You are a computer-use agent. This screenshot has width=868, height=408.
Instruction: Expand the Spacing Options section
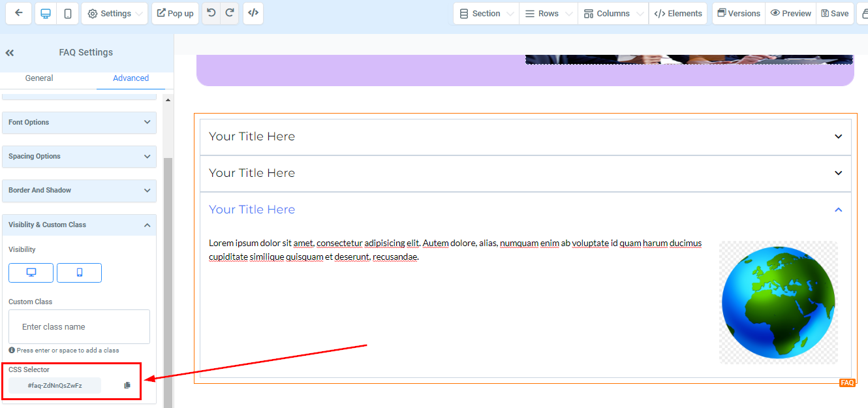click(x=79, y=156)
